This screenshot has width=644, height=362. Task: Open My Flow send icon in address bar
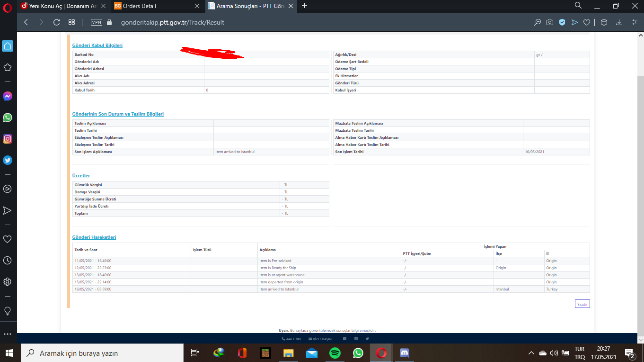click(x=574, y=22)
